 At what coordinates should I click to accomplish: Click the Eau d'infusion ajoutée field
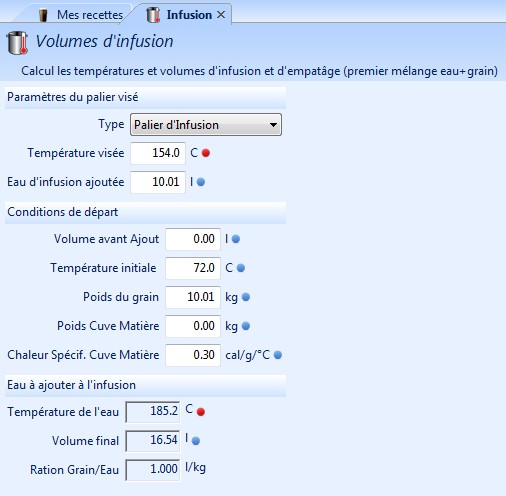tap(158, 182)
